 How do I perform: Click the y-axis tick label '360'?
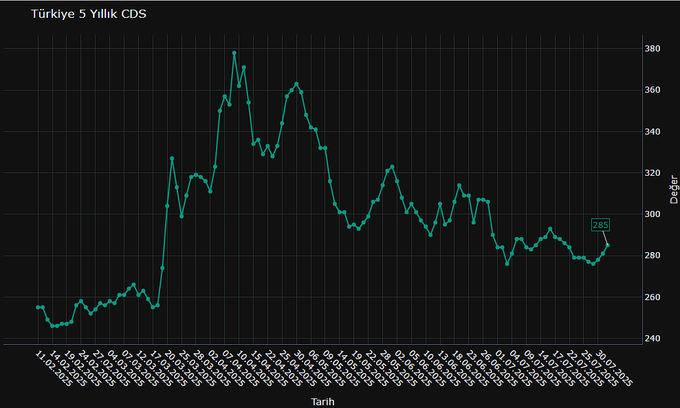click(x=652, y=90)
